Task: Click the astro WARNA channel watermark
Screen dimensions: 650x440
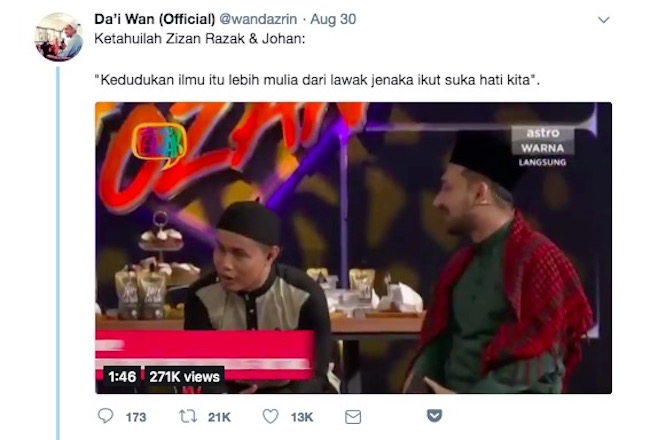Action: point(543,146)
